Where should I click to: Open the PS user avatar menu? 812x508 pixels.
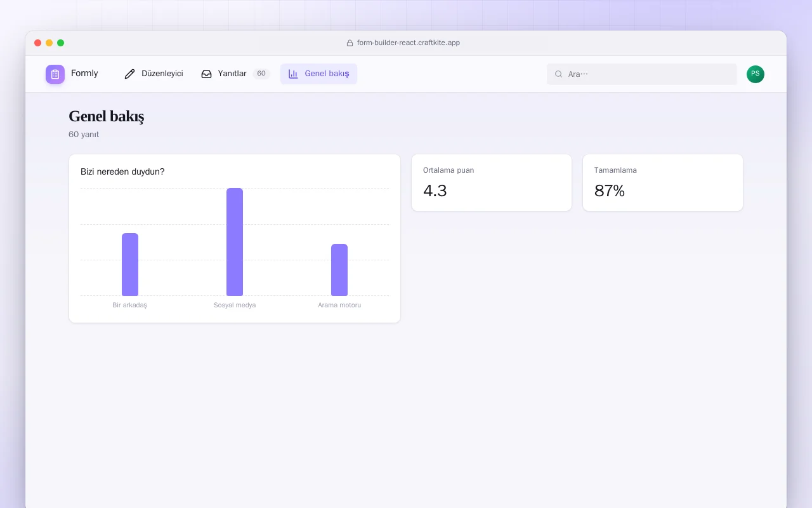(x=756, y=74)
